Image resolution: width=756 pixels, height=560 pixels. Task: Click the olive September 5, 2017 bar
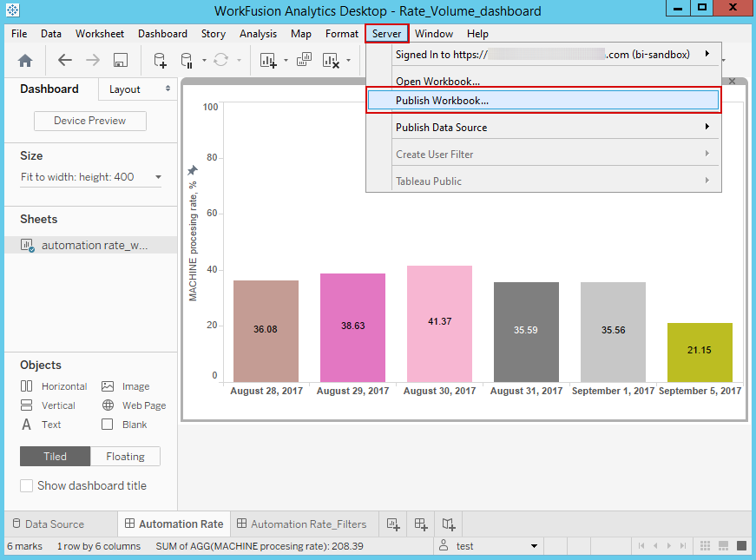(700, 352)
